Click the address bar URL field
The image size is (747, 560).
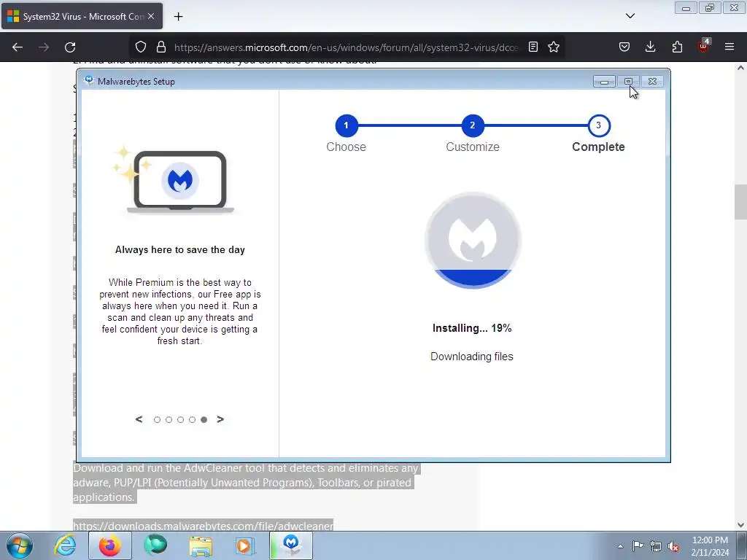(347, 47)
